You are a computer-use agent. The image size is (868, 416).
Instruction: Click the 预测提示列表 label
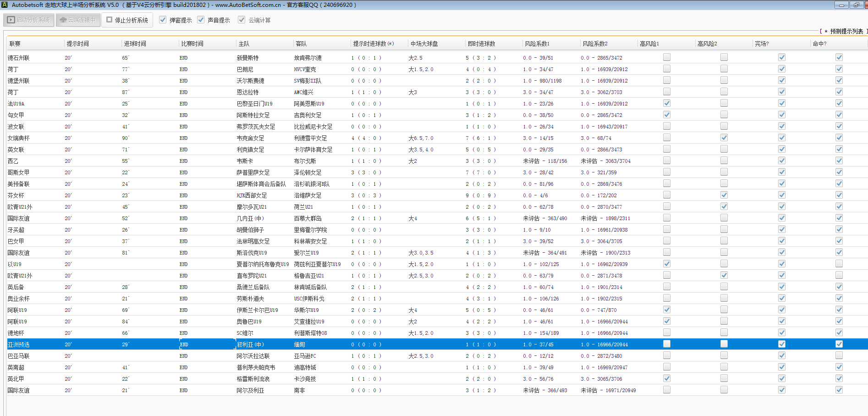(846, 31)
